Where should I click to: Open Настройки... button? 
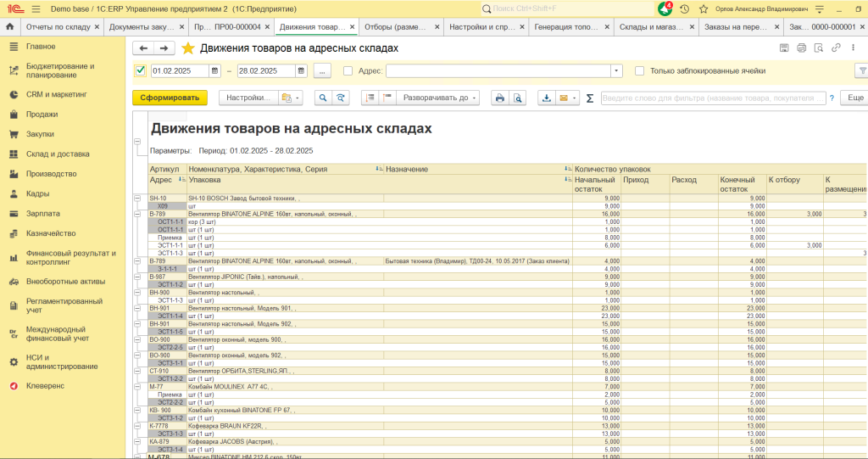click(248, 98)
